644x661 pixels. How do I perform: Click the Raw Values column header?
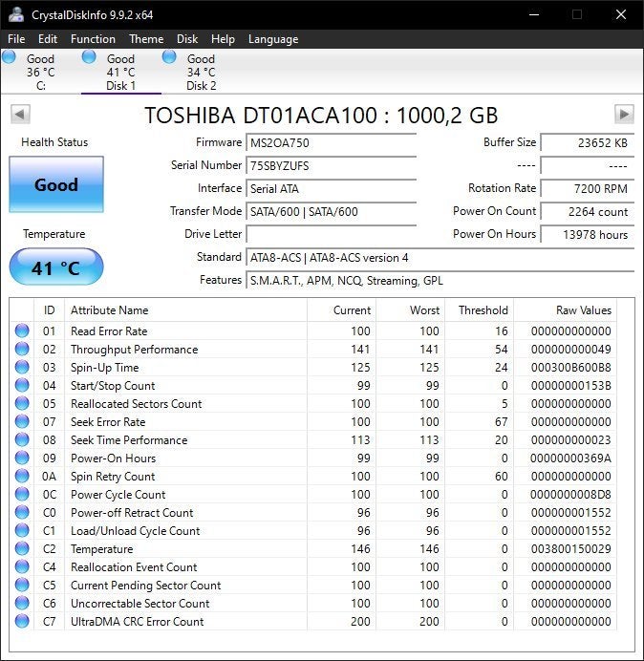[565, 310]
